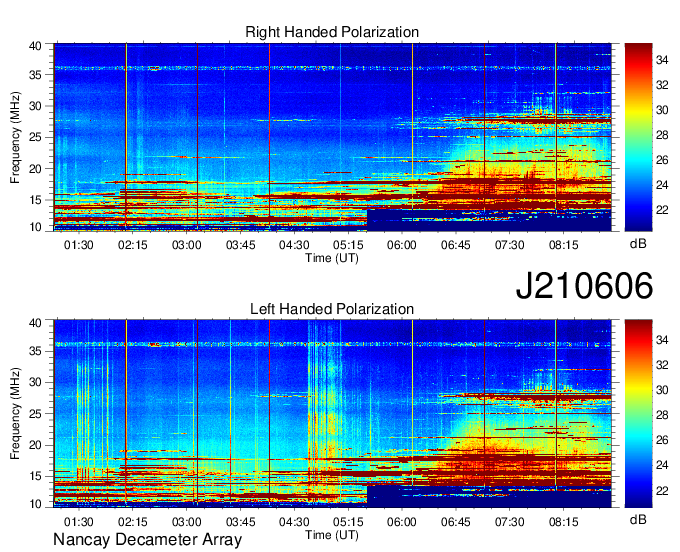The image size is (680, 552).
Task: Select the J210606 observation label
Action: [584, 285]
